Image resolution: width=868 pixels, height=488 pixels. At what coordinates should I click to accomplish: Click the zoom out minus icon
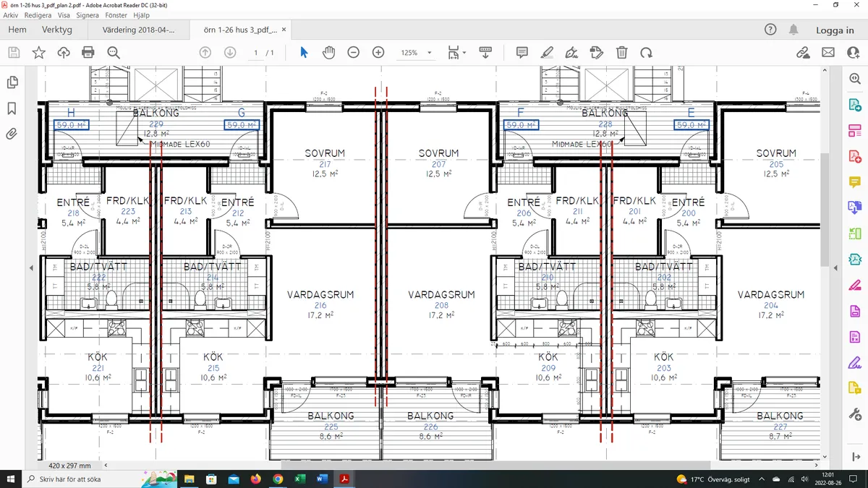[353, 52]
